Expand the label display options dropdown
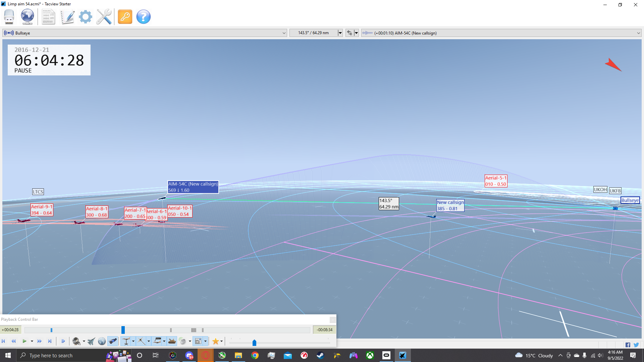The width and height of the screenshot is (644, 362). (164, 341)
